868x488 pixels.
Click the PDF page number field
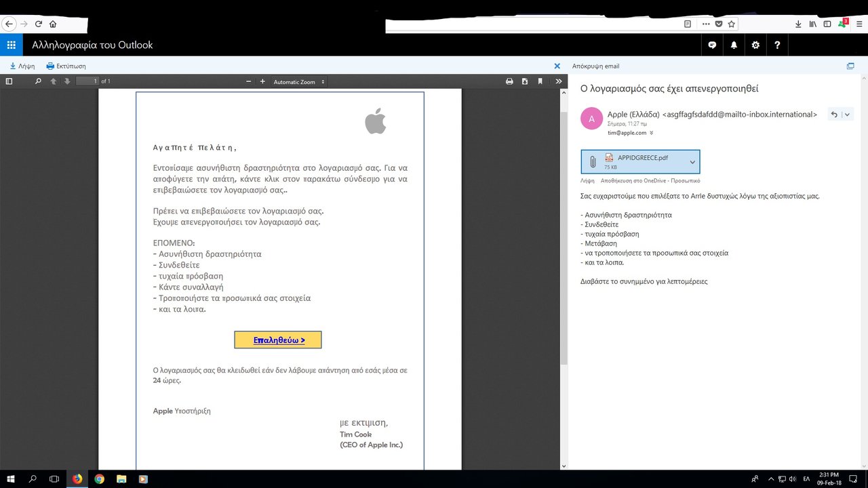(x=87, y=81)
